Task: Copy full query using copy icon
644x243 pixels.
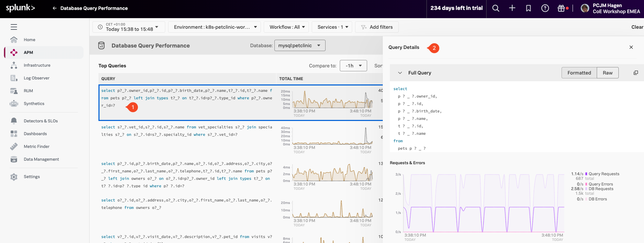Action: [636, 73]
